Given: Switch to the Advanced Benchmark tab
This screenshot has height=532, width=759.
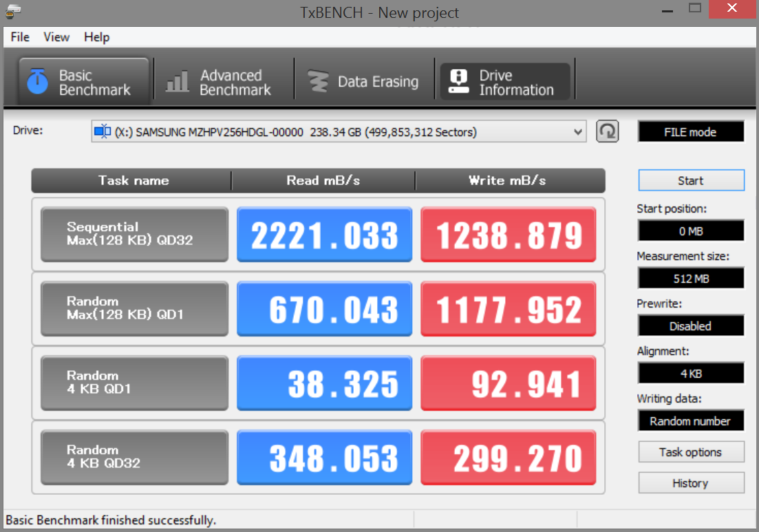Looking at the screenshot, I should [x=224, y=81].
